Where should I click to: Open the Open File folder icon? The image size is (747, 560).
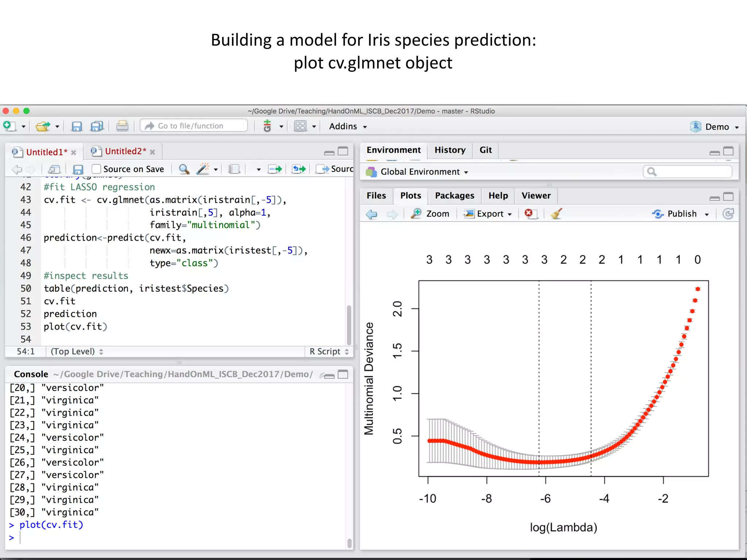(43, 126)
